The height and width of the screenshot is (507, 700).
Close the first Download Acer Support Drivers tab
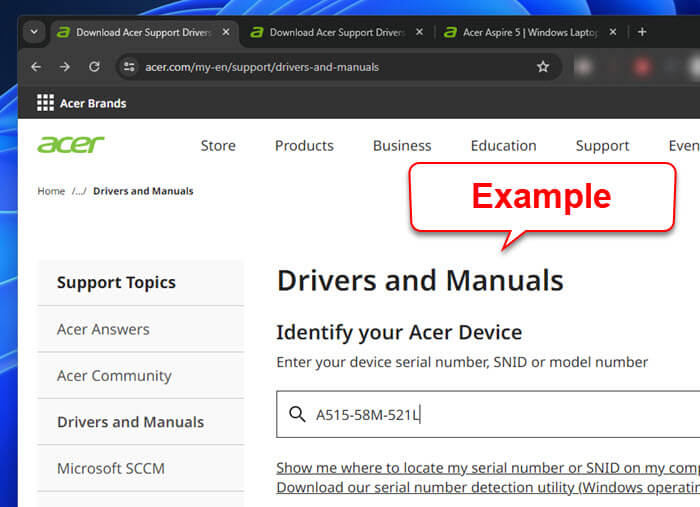pos(226,32)
